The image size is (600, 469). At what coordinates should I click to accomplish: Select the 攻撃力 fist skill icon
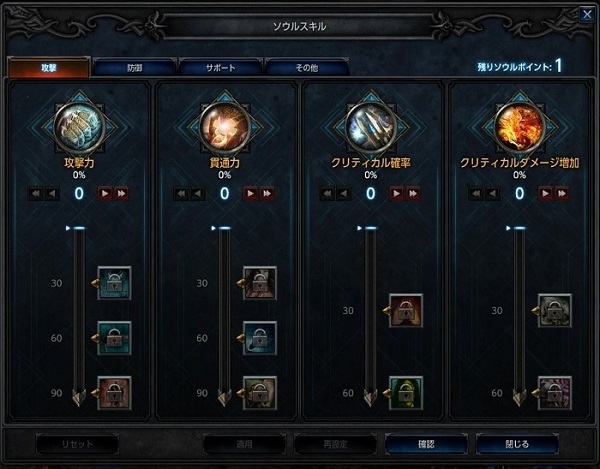pos(79,127)
